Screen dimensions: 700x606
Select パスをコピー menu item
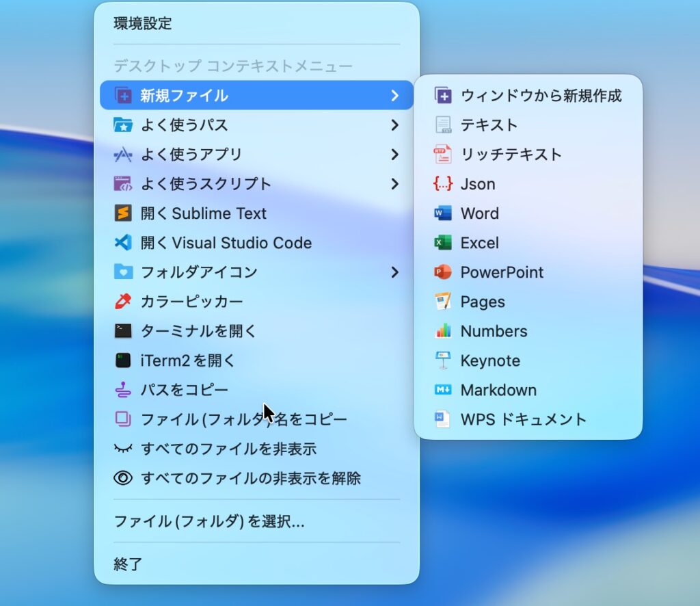[x=184, y=390]
